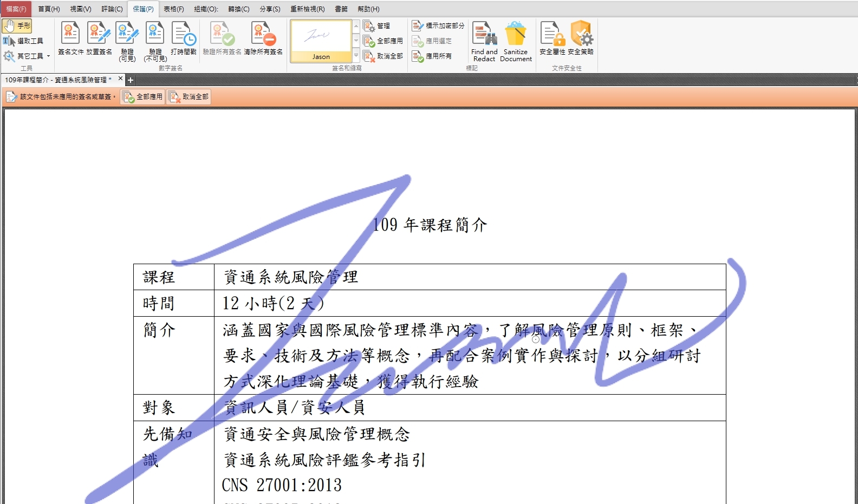This screenshot has width=858, height=504.
Task: Activate the Select tool (選取工具)
Action: click(23, 41)
